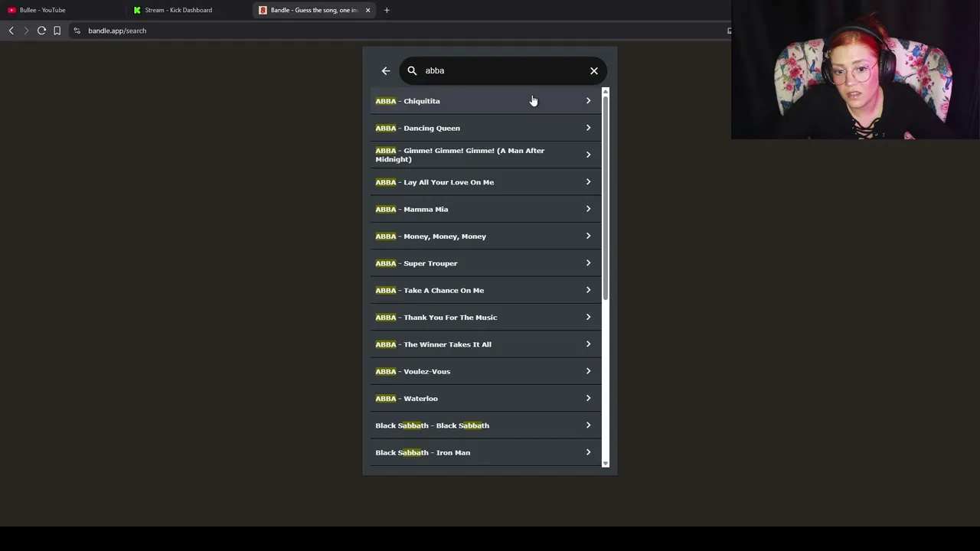Choose 'ABBA - Waterloo' result

point(485,398)
